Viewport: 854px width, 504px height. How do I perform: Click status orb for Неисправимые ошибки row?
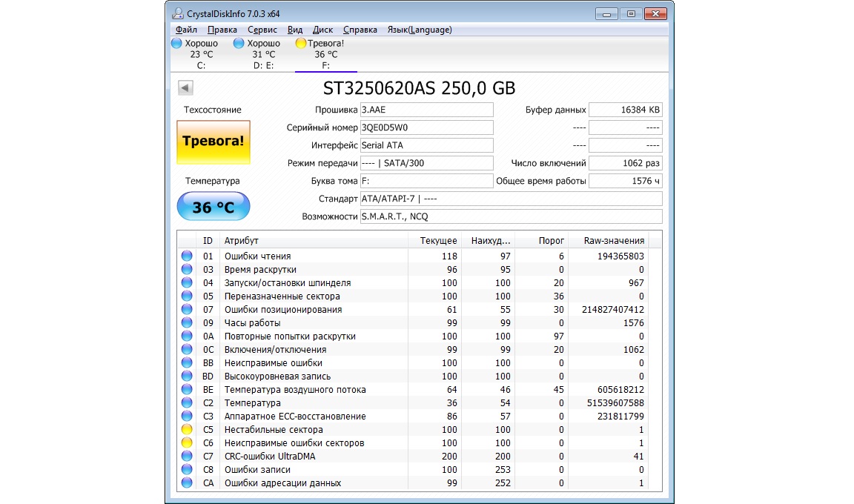187,362
